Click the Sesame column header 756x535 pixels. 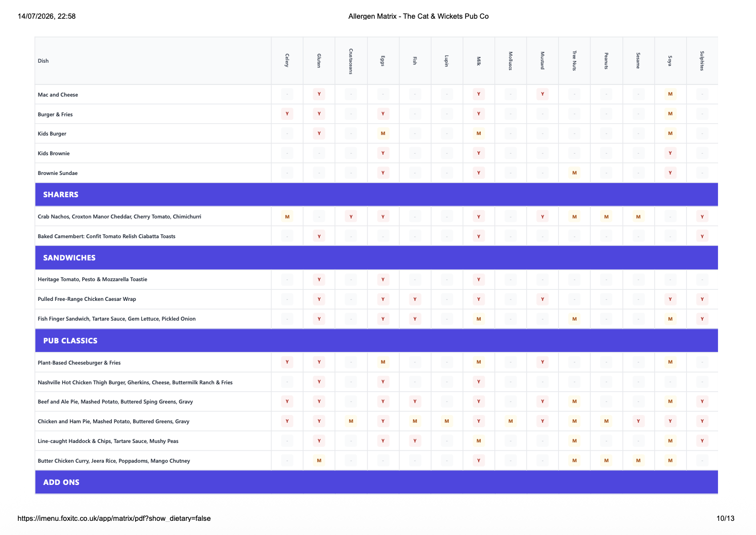pos(638,61)
